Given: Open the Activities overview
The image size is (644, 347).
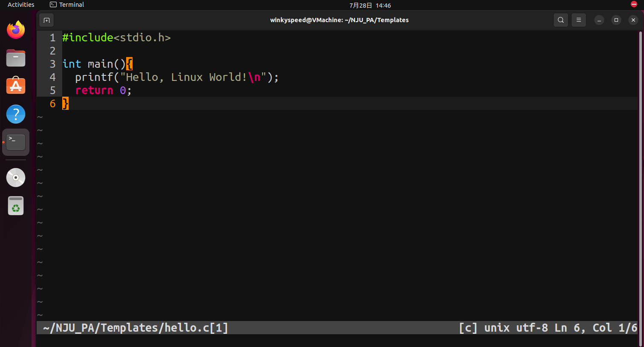Looking at the screenshot, I should 21,5.
